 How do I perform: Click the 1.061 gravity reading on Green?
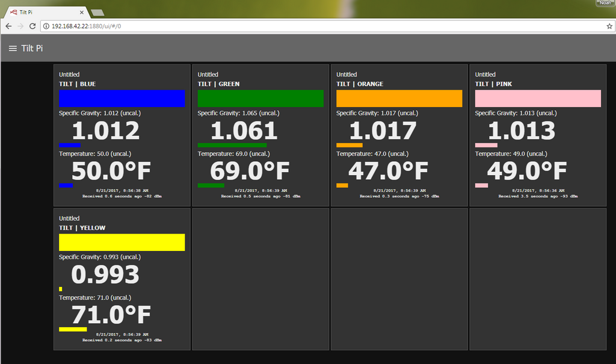click(x=244, y=131)
